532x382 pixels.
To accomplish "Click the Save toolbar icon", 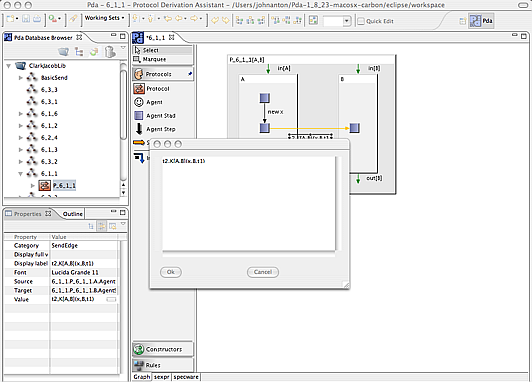I will (x=26, y=19).
